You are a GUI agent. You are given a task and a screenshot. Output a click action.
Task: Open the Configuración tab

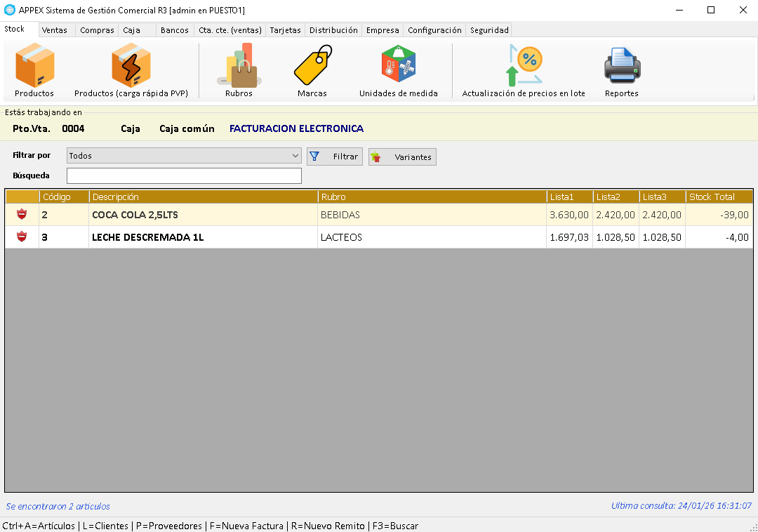434,30
